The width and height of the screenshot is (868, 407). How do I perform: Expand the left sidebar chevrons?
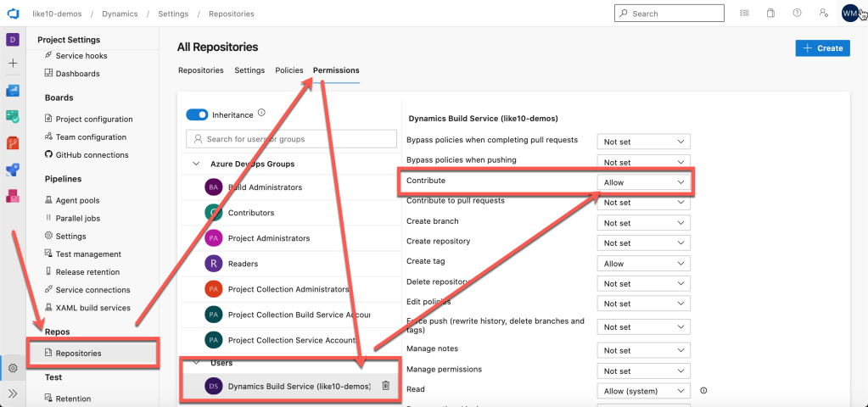[x=13, y=393]
